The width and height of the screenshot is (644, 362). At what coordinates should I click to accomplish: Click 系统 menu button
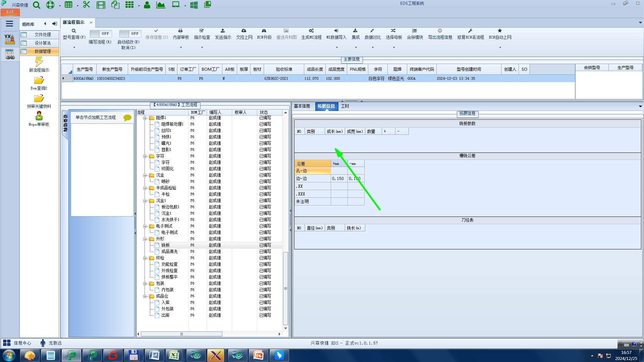10,12
